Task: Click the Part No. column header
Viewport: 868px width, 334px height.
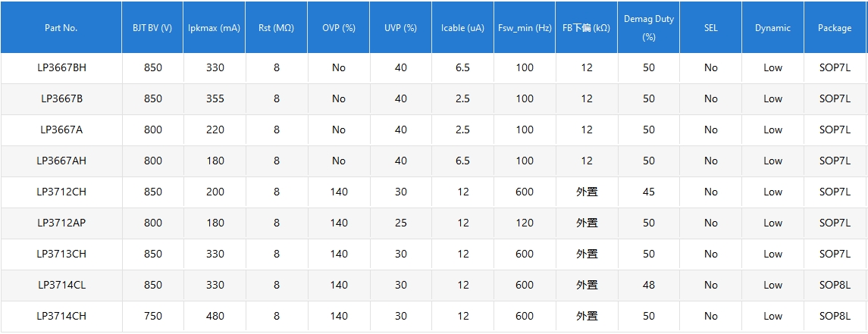Action: (x=61, y=28)
